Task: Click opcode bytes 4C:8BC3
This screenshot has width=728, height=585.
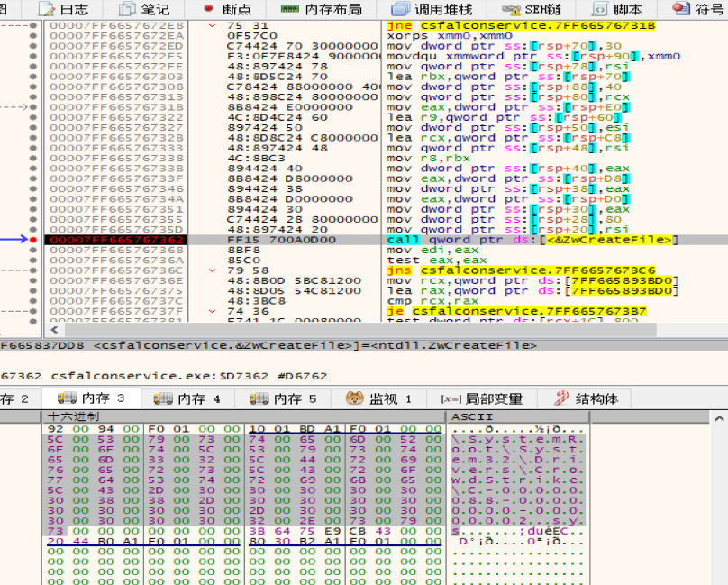Action: pos(256,159)
